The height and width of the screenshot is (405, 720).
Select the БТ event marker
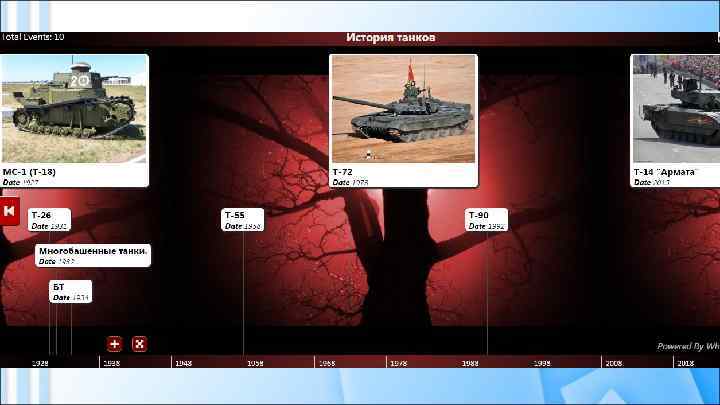point(70,291)
